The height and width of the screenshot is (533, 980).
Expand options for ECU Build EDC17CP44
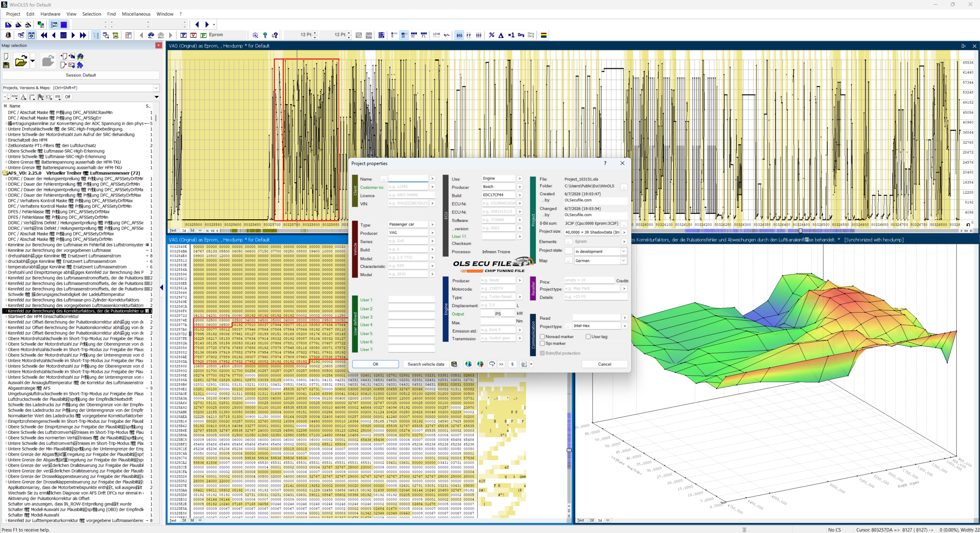click(519, 195)
